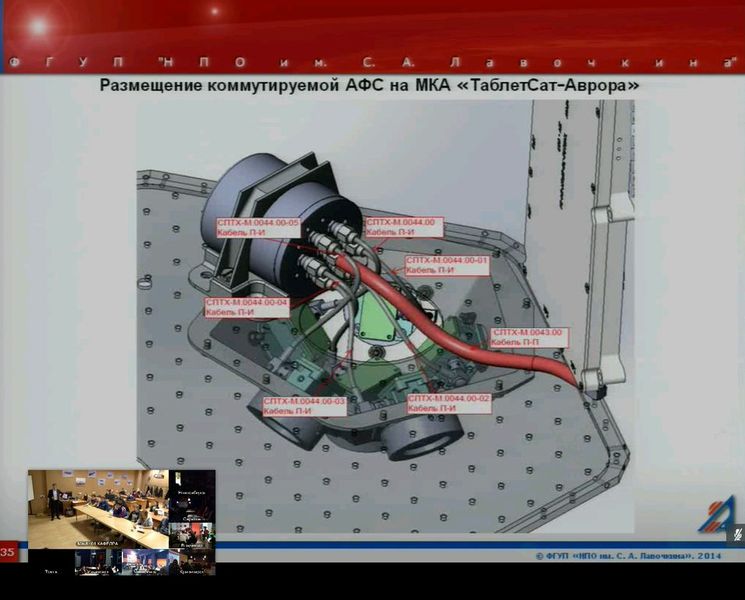Click the СПТХ-М.0044.00-02 cable label
The height and width of the screenshot is (600, 745).
[x=449, y=403]
